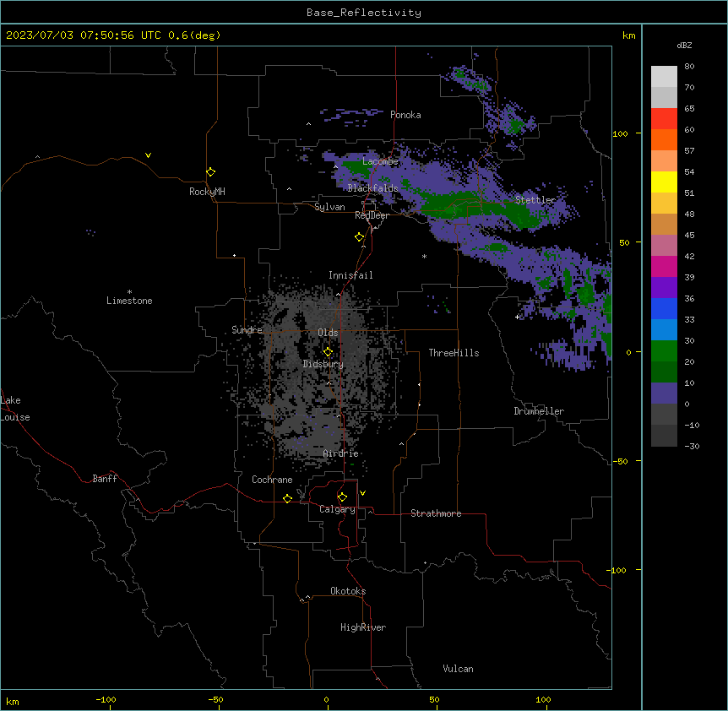
Task: Select the -30 value on the legend
Action: tap(692, 447)
